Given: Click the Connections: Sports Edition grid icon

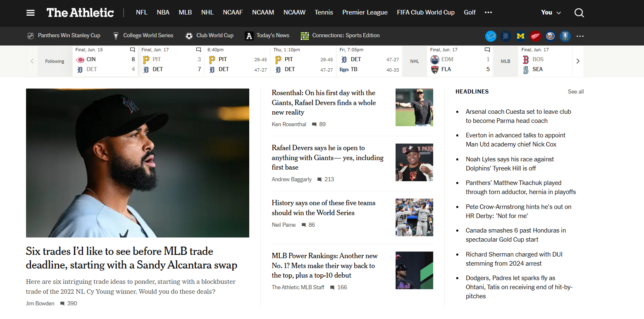Looking at the screenshot, I should 305,36.
